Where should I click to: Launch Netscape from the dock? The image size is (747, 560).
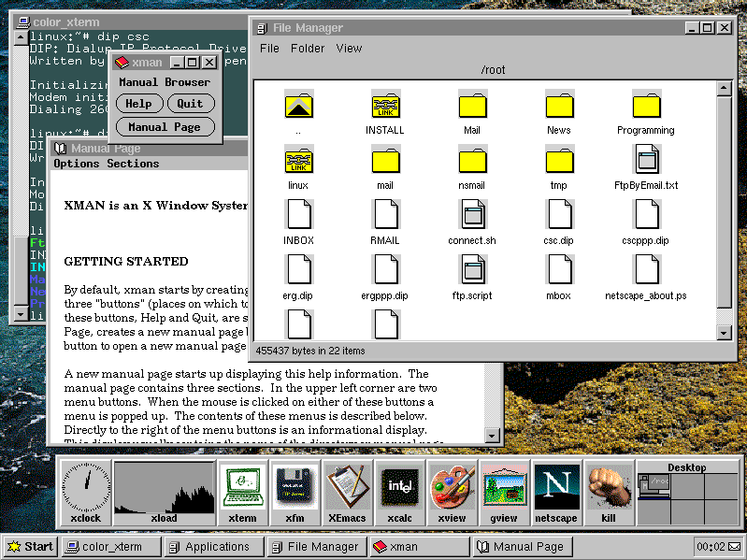(x=556, y=491)
